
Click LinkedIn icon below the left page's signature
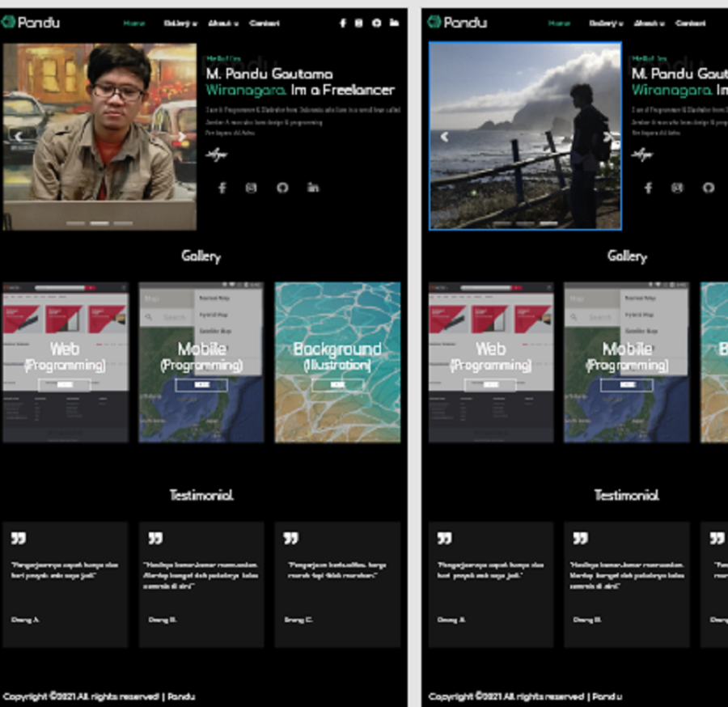click(313, 188)
